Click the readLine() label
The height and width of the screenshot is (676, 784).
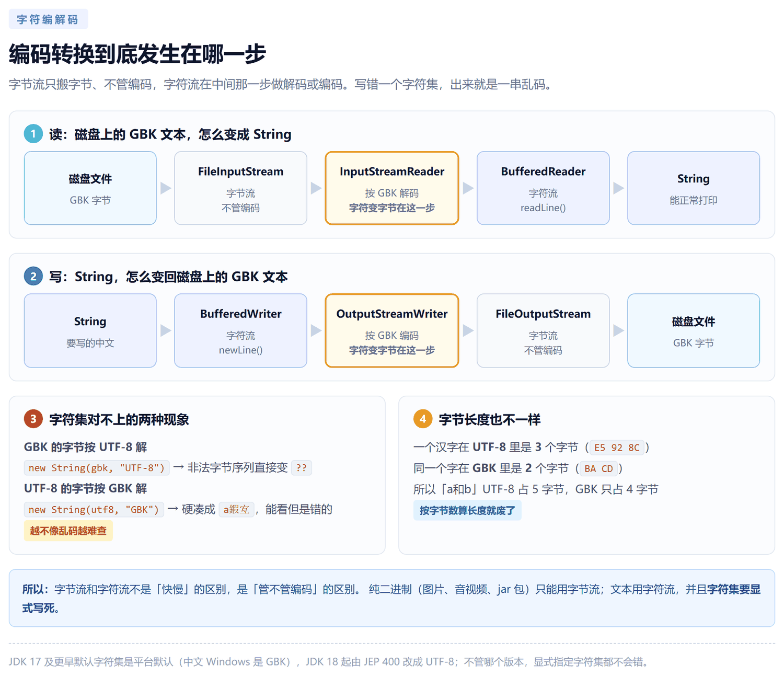[543, 208]
